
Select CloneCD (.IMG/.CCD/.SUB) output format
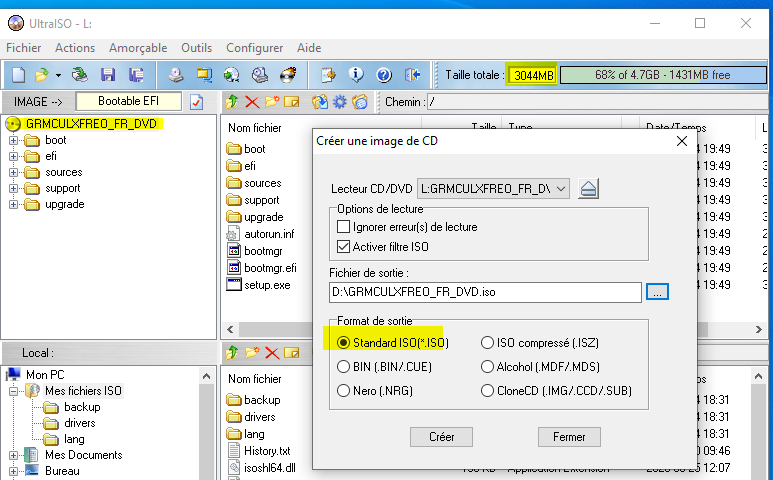click(x=487, y=391)
